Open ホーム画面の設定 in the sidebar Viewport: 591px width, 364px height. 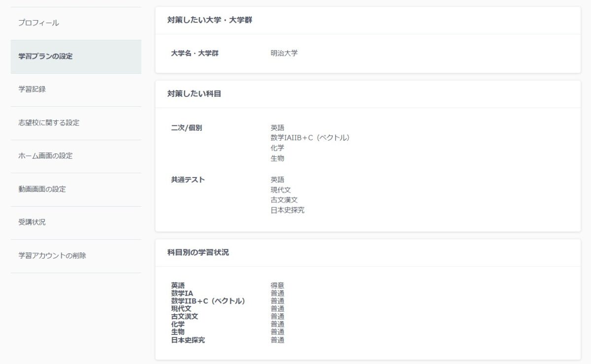pos(76,156)
